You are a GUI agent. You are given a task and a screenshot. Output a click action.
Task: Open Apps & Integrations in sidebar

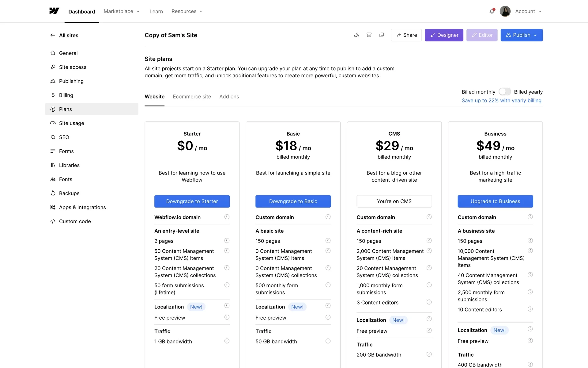(92, 207)
